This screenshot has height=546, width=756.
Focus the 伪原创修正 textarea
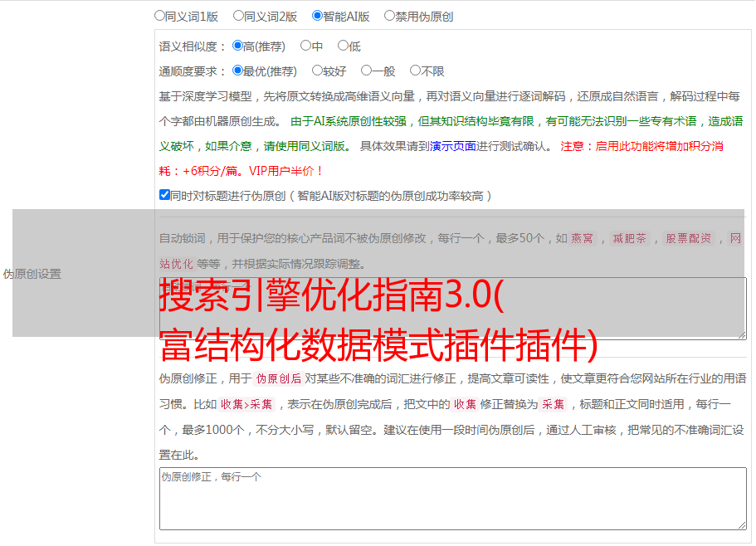click(453, 499)
